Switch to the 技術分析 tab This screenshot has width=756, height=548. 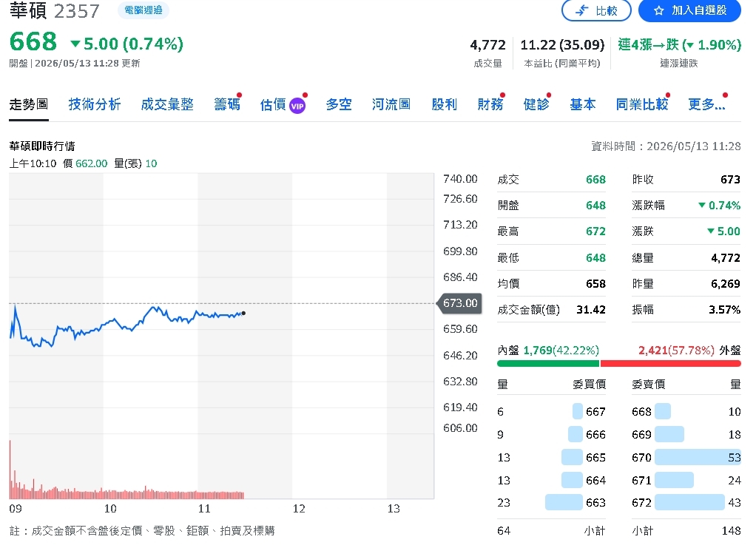tap(95, 104)
